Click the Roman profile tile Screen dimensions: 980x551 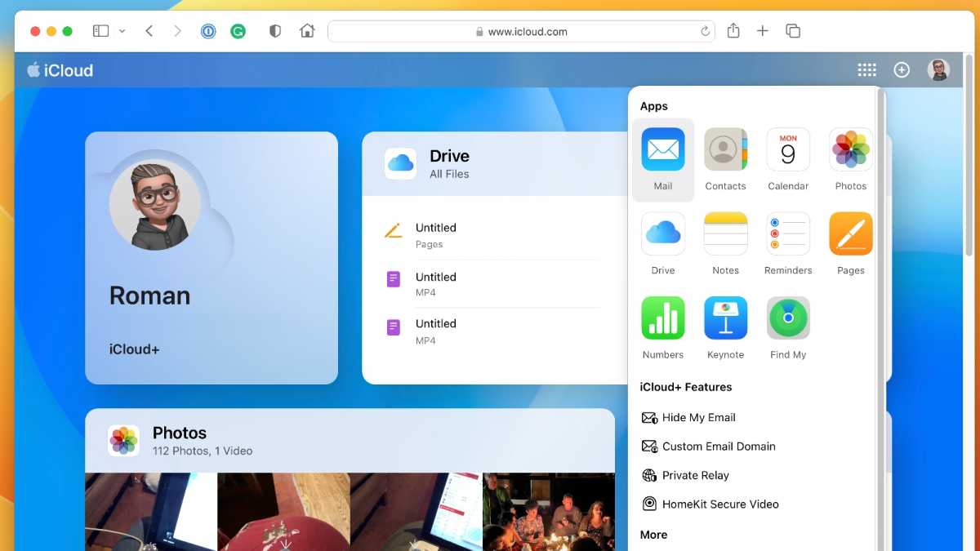[212, 258]
